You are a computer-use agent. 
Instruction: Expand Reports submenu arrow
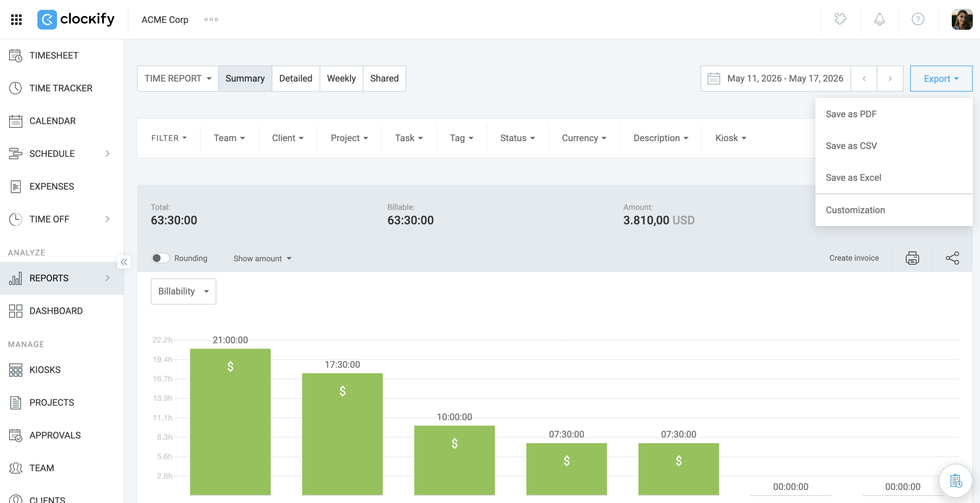108,278
